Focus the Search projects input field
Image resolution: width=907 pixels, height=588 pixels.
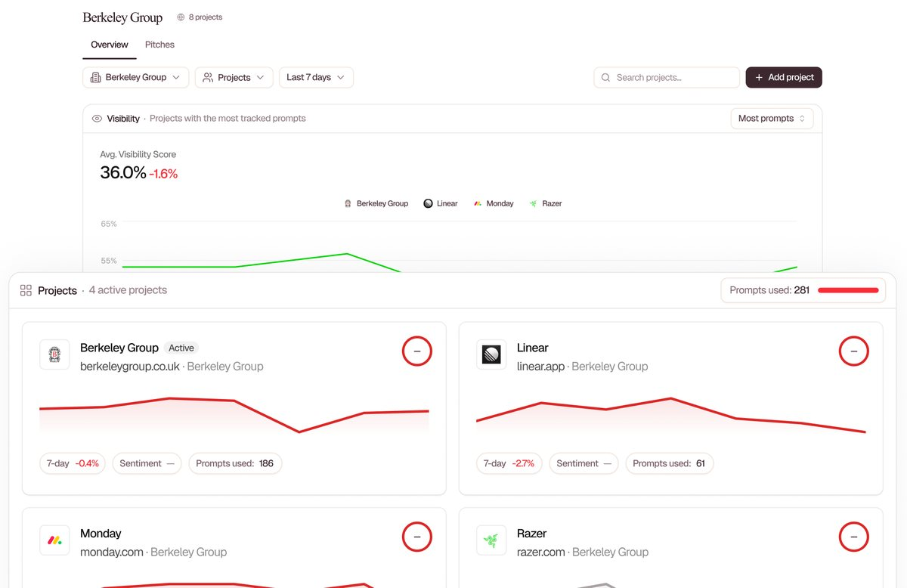coord(667,77)
